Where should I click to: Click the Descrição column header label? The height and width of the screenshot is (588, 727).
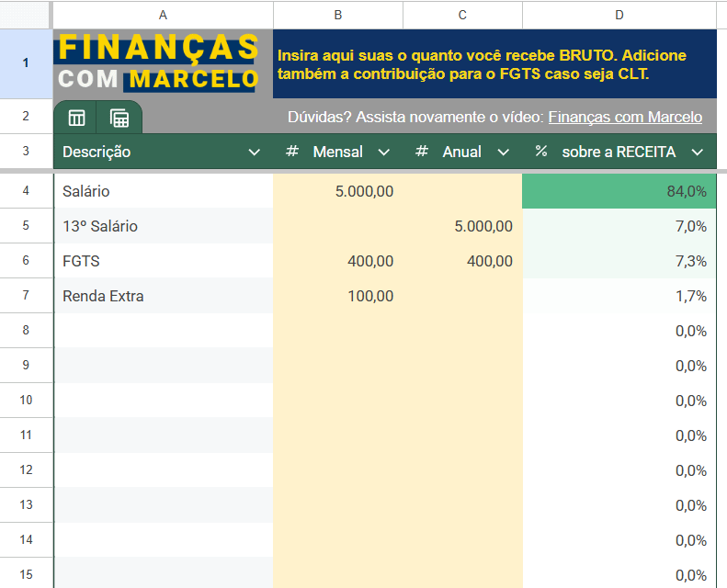pyautogui.click(x=97, y=152)
